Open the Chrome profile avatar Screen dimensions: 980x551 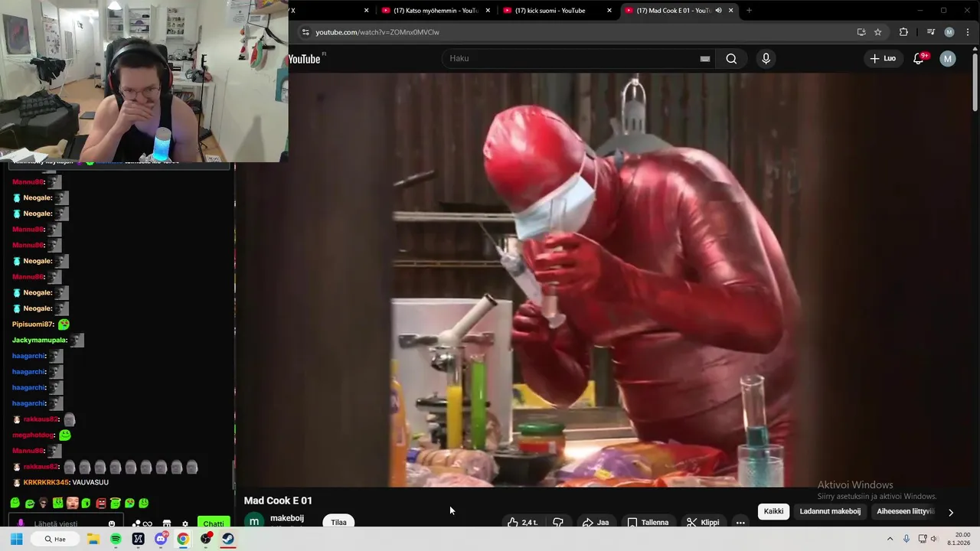coord(949,32)
